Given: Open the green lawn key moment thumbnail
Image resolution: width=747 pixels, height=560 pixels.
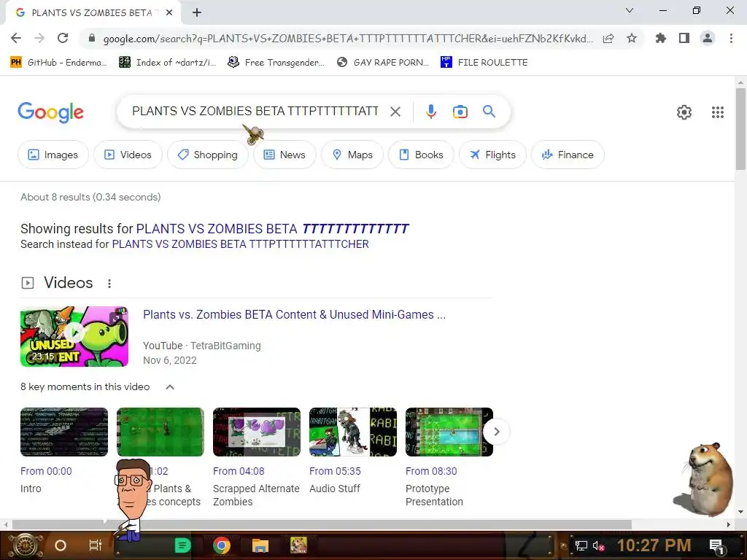Looking at the screenshot, I should click(x=160, y=432).
